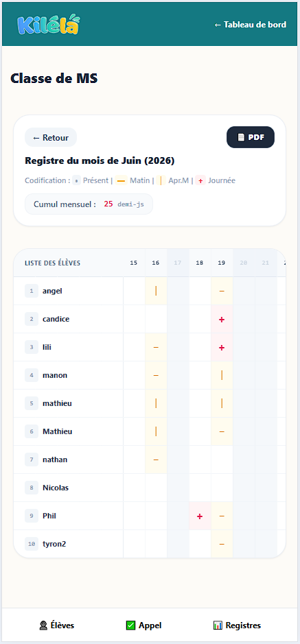Click Phil's red plus mark on the 18th
The height and width of the screenshot is (644, 300).
coord(200,516)
